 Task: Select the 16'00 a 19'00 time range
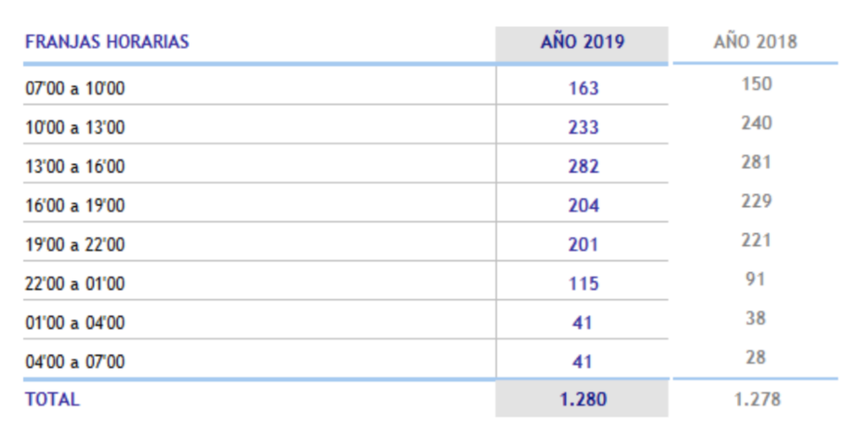click(75, 206)
